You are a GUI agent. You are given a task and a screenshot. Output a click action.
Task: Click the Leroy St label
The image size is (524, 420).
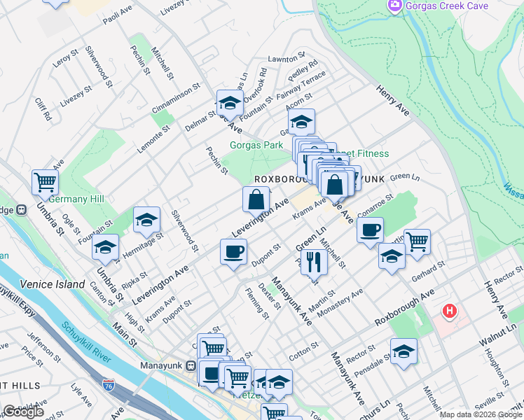tap(66, 58)
